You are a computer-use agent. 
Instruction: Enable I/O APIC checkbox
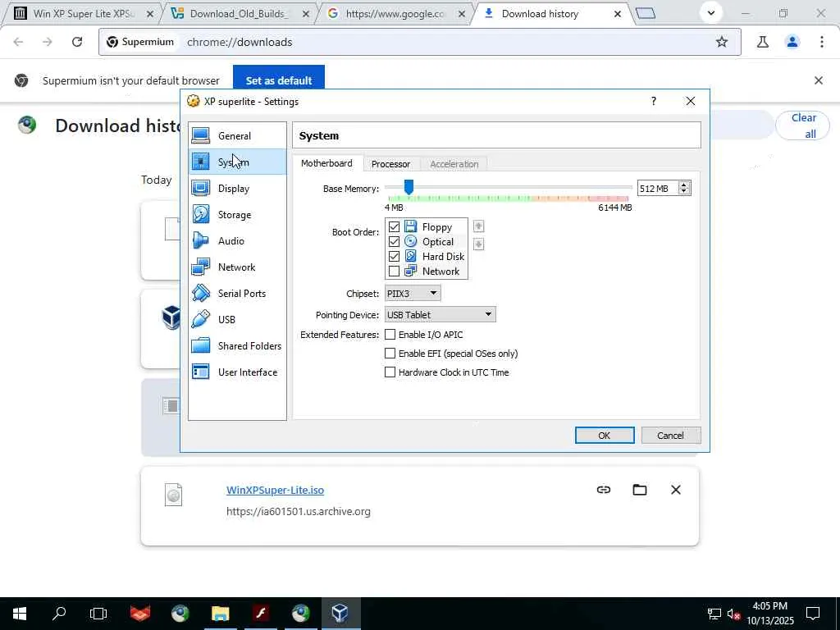click(x=390, y=335)
